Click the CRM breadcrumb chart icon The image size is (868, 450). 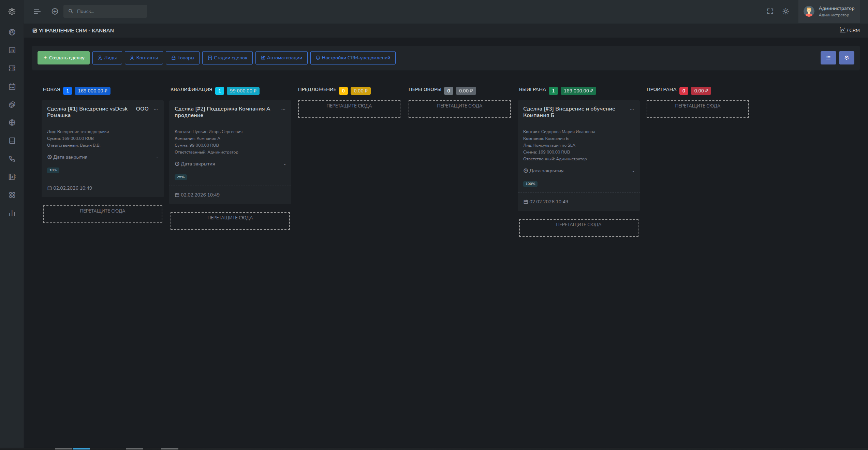pyautogui.click(x=842, y=30)
